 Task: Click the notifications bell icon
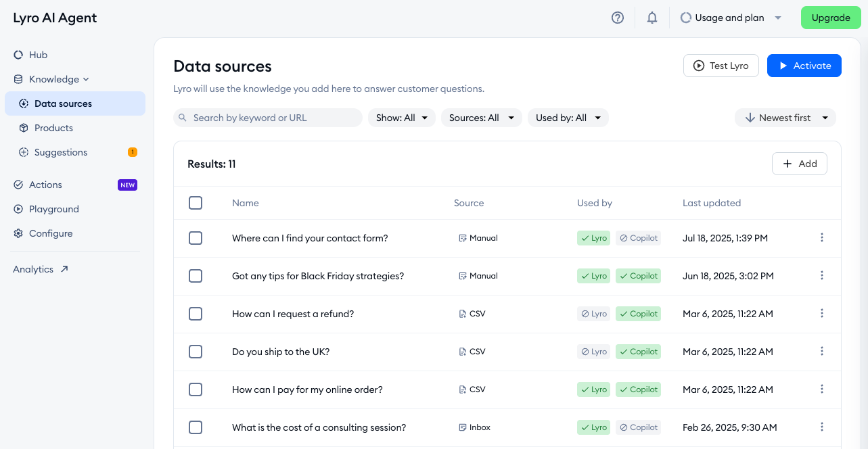coord(652,18)
